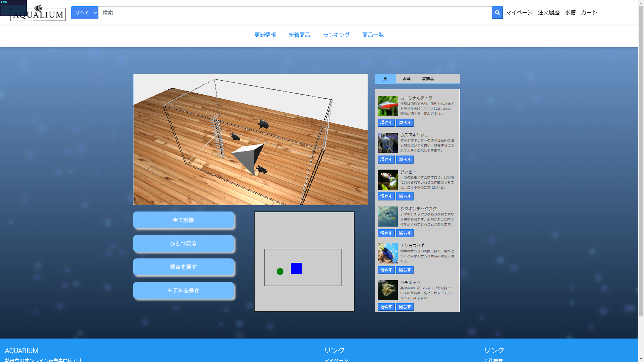
Task: Switch to the 装飾品 tab
Action: click(x=428, y=78)
